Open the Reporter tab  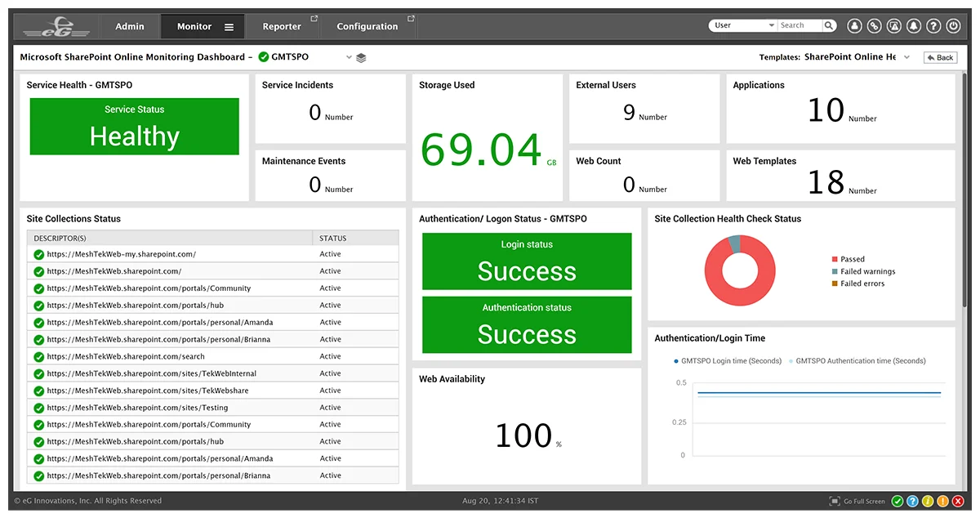click(x=282, y=26)
